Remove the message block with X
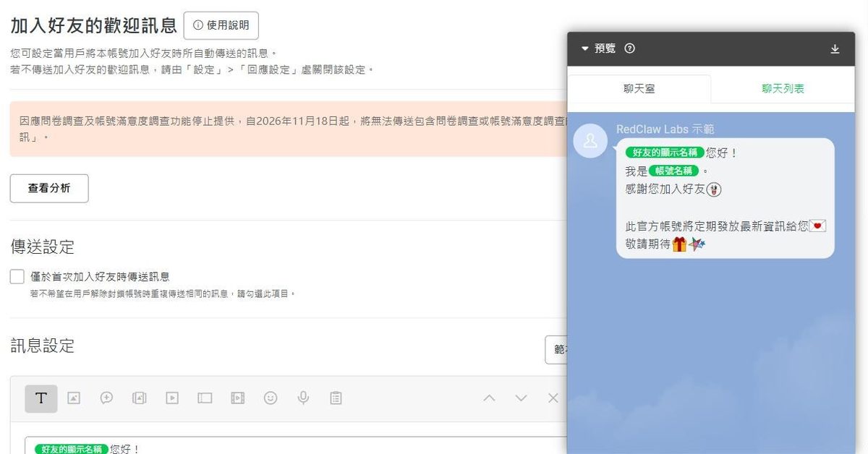 pos(553,398)
